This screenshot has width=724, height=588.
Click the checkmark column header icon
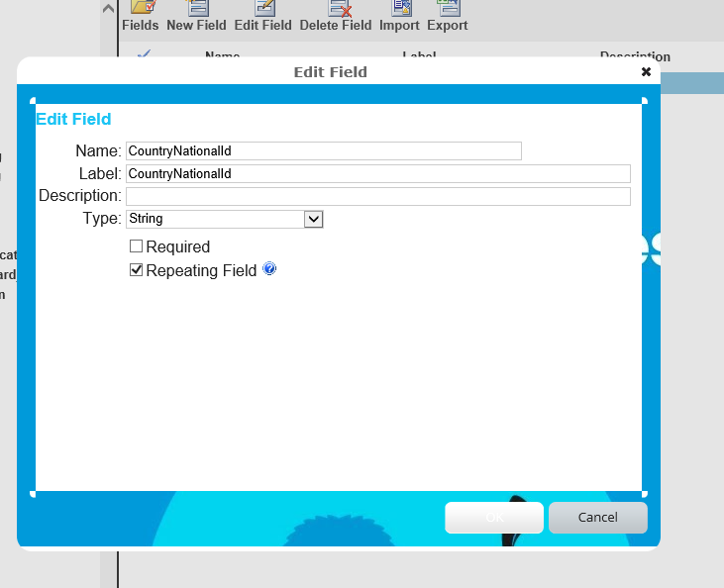coord(144,54)
